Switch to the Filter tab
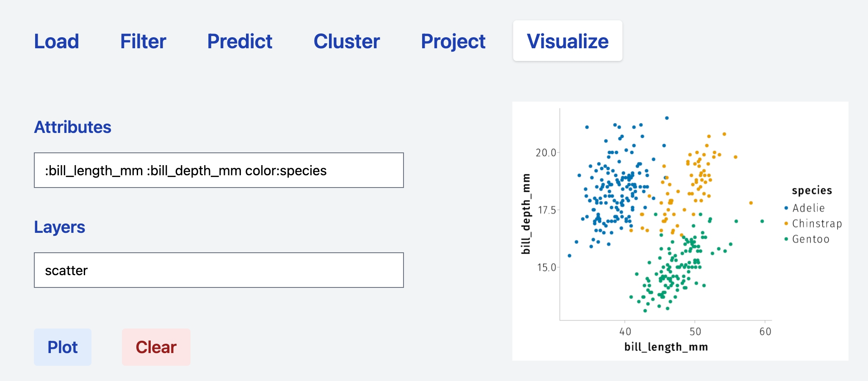The height and width of the screenshot is (381, 868). tap(143, 41)
